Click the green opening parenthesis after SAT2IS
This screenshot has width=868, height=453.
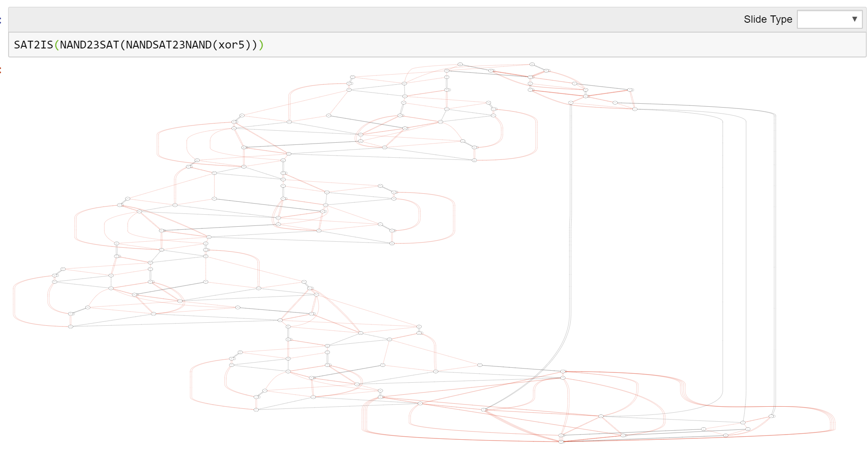[x=57, y=45]
